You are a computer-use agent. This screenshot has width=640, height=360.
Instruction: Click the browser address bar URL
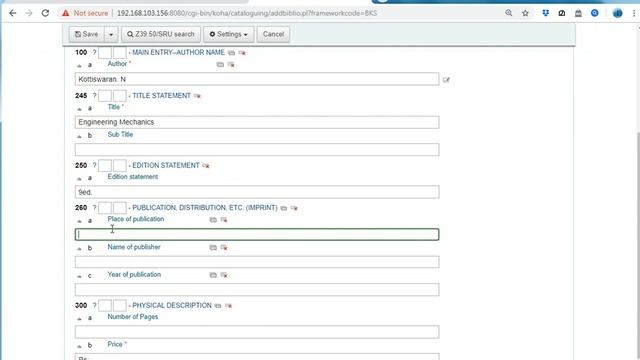click(x=247, y=13)
